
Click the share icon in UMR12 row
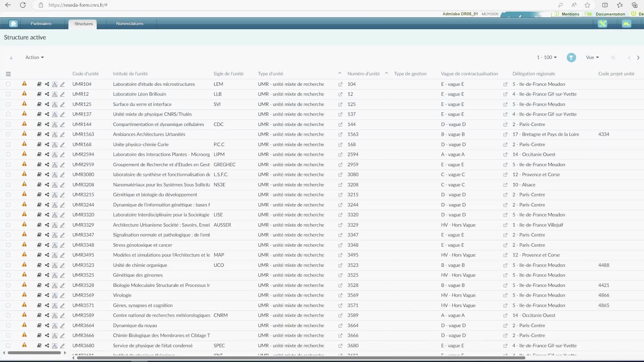coord(47,94)
